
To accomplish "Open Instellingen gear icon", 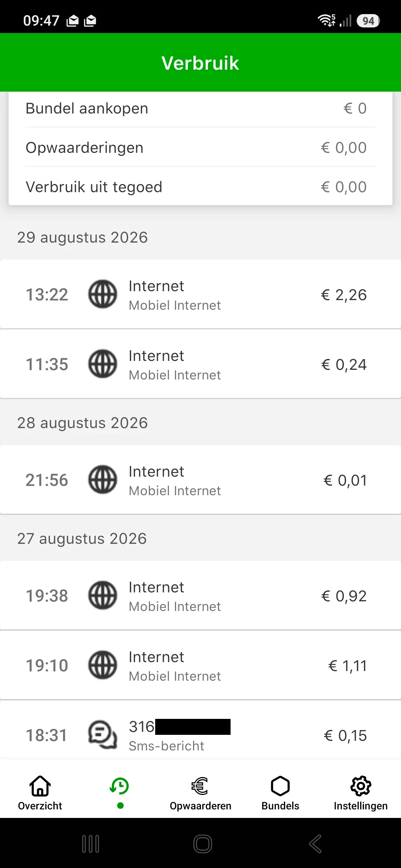I will [361, 786].
